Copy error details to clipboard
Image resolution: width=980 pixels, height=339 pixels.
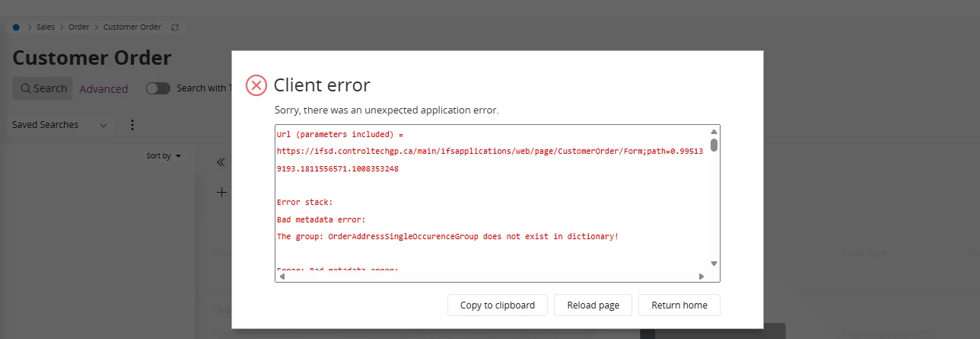click(498, 305)
